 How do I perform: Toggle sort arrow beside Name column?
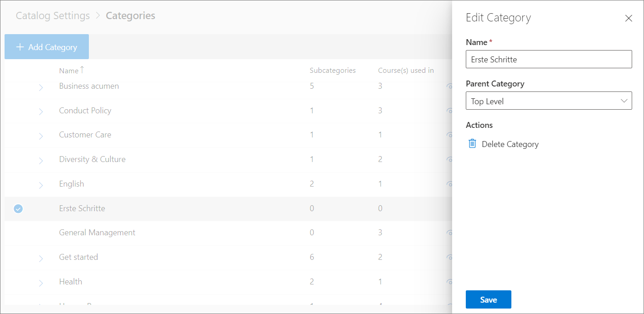[82, 70]
